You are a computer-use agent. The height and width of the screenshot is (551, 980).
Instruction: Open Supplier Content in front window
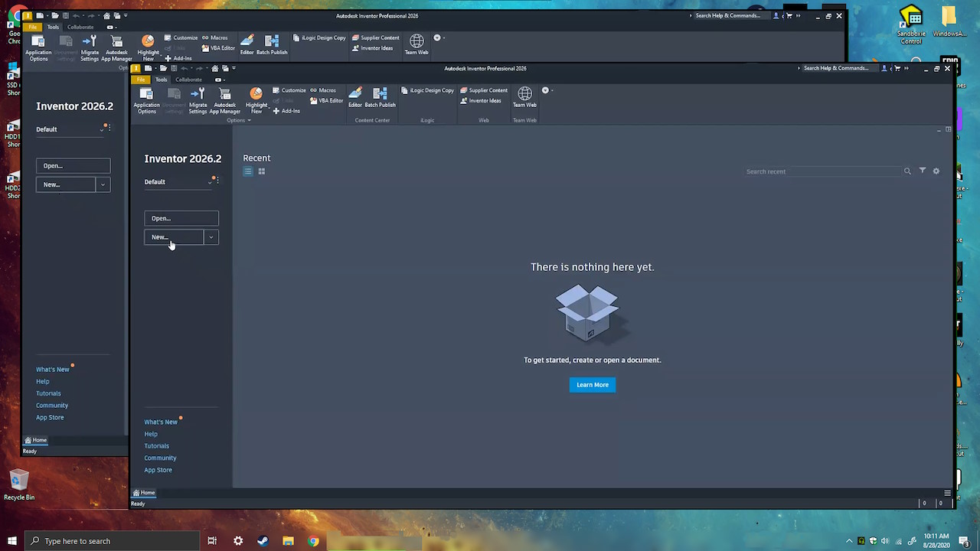484,90
